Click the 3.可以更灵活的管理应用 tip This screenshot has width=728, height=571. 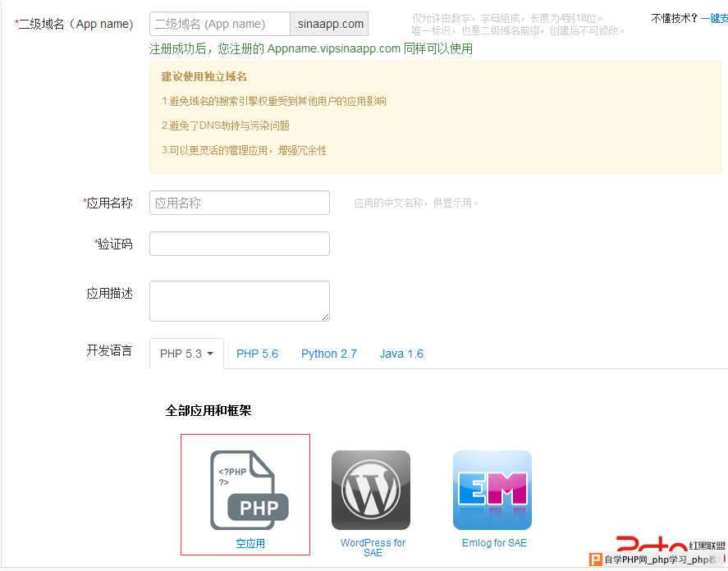[245, 150]
